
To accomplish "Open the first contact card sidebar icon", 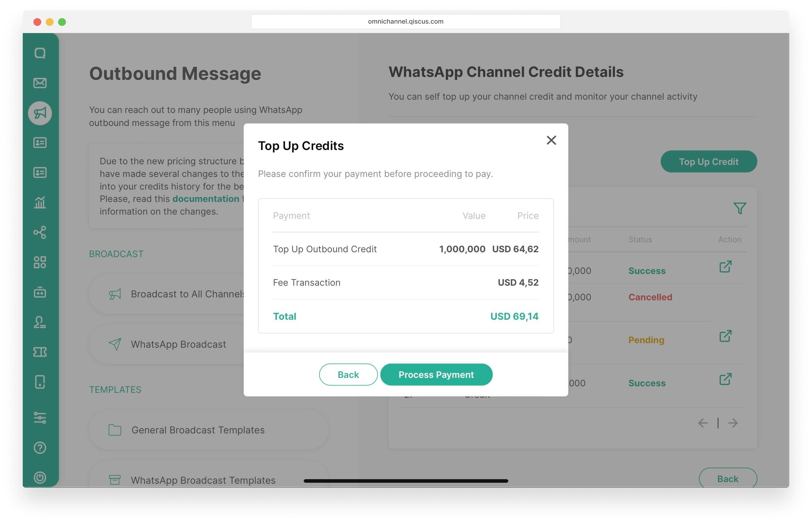I will click(x=40, y=143).
